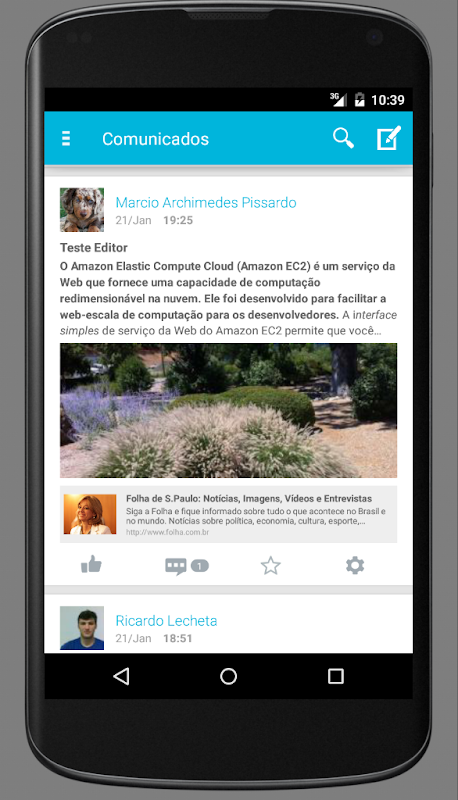
Task: Tap the Android recent apps square
Action: 336,677
